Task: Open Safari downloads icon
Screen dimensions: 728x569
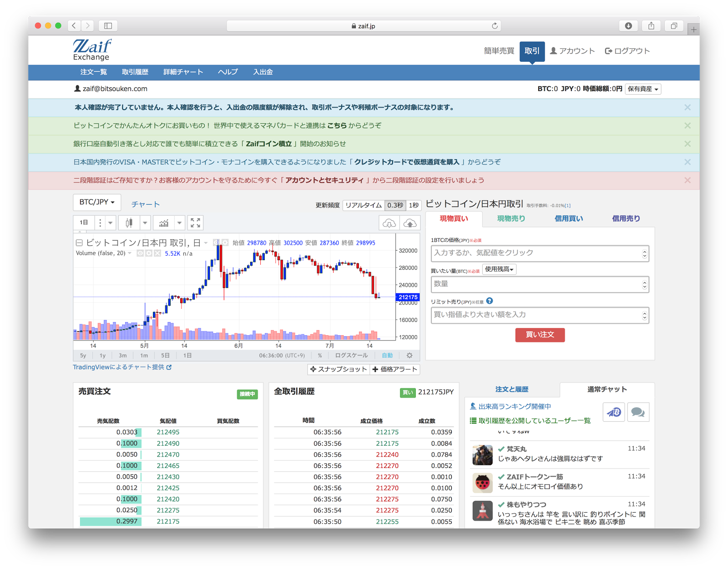Action: tap(628, 26)
